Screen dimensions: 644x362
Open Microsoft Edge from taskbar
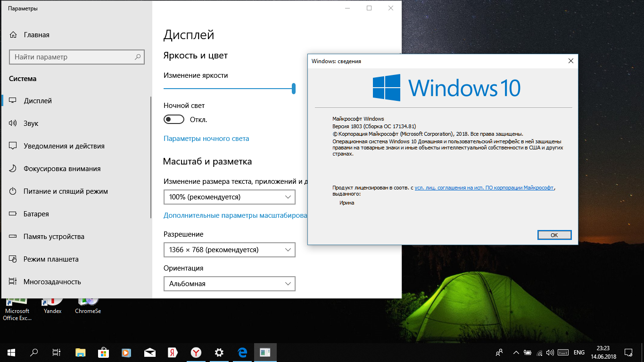pyautogui.click(x=242, y=352)
